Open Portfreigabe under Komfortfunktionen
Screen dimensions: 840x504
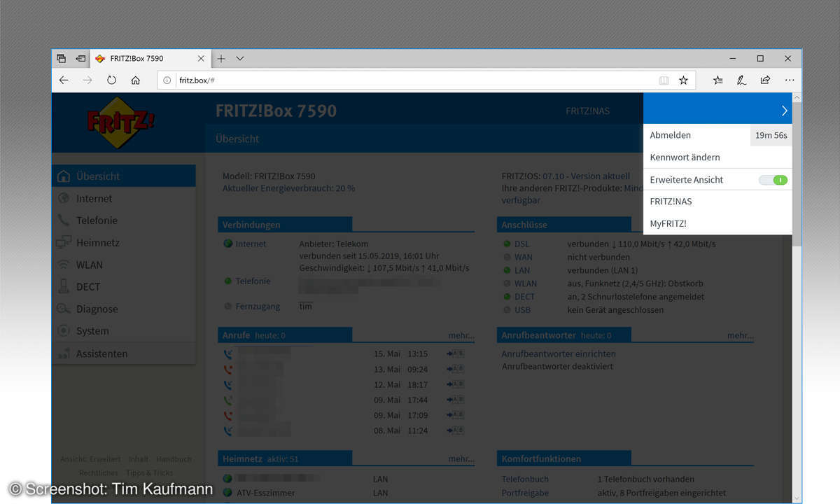click(x=525, y=493)
